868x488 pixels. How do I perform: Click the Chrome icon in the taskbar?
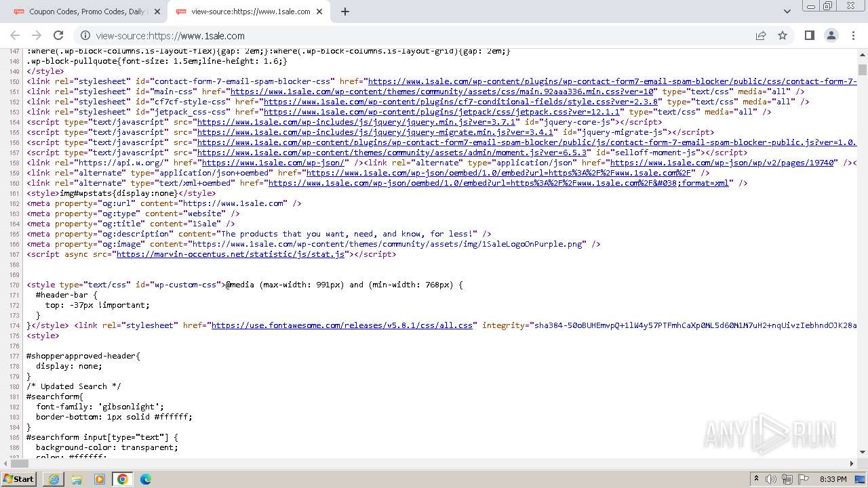click(x=123, y=479)
